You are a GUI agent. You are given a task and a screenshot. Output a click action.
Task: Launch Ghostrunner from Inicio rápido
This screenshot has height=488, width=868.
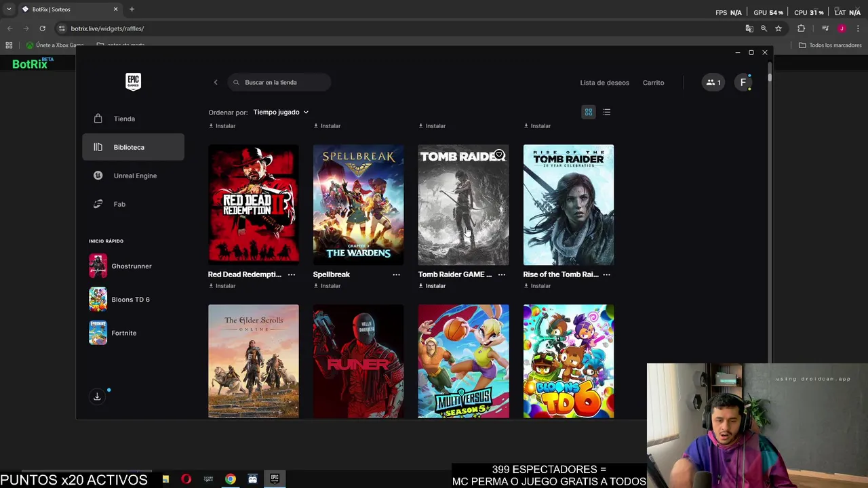(121, 266)
